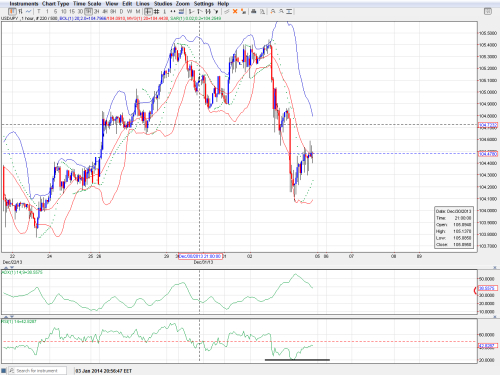This screenshot has width=500, height=375.
Task: Click the 104.4780 current price label
Action: pyautogui.click(x=488, y=154)
